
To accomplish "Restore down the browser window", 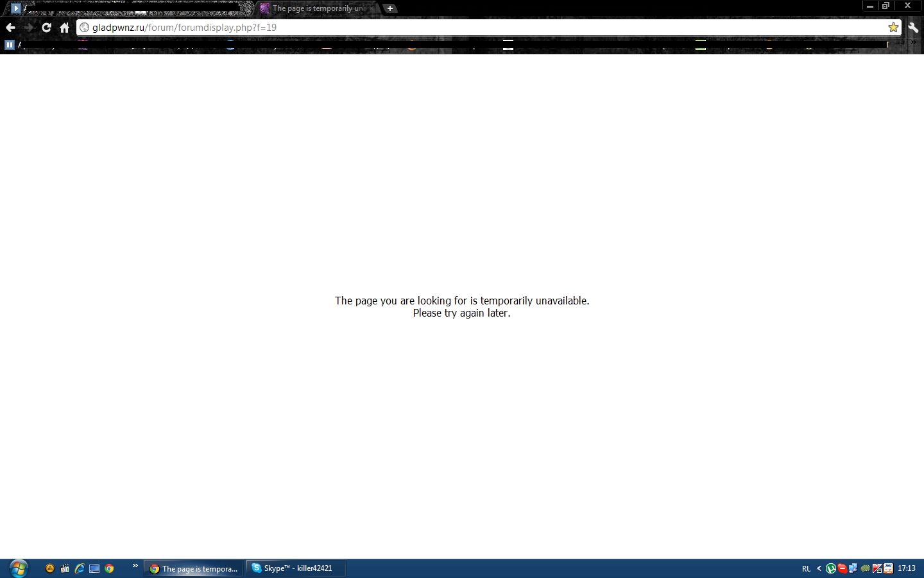I will [886, 6].
